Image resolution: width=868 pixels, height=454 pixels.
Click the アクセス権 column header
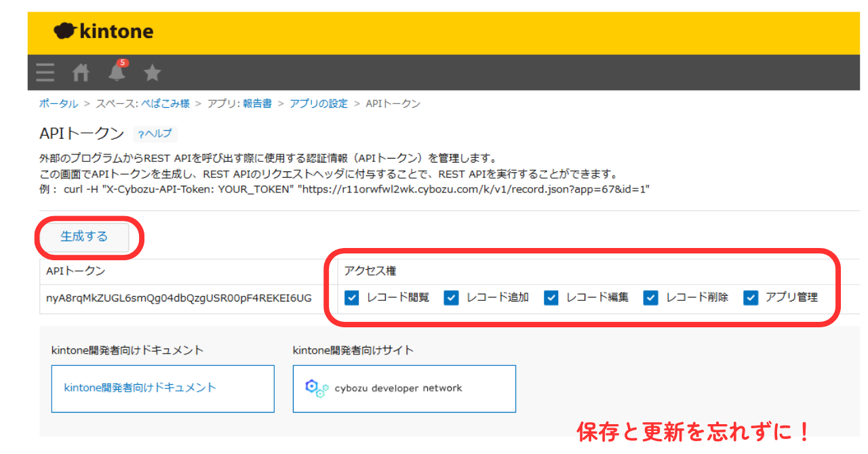click(x=370, y=271)
